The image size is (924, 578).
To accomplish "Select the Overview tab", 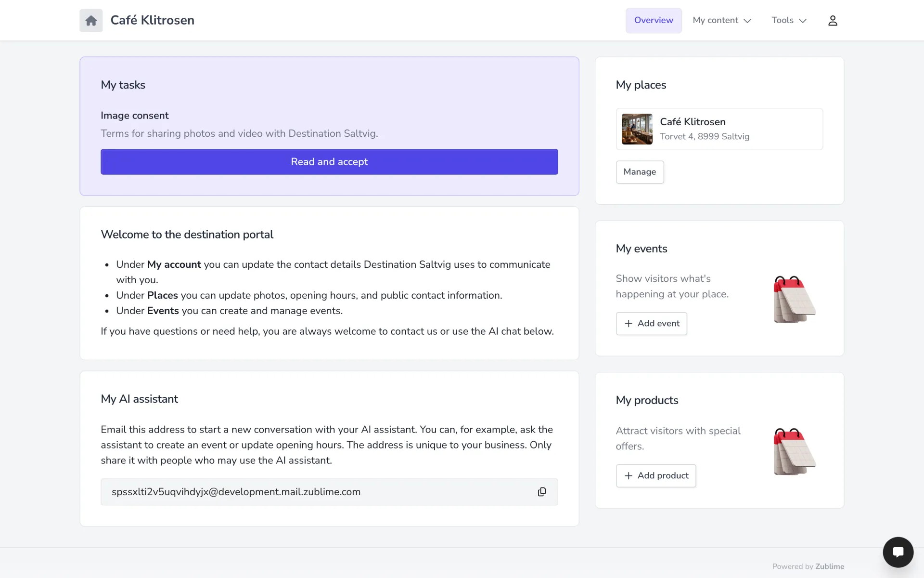I will point(654,20).
